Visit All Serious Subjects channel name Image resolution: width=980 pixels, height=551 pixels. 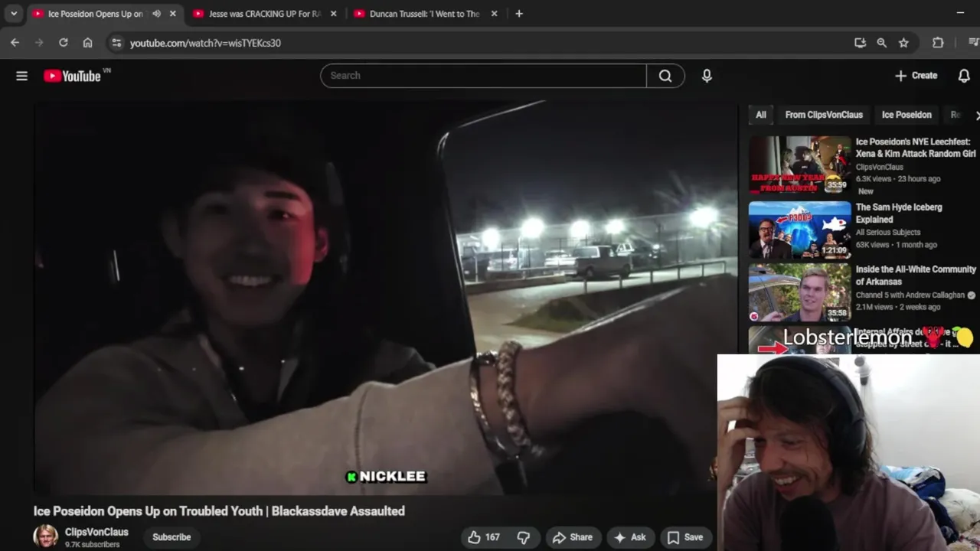point(888,233)
